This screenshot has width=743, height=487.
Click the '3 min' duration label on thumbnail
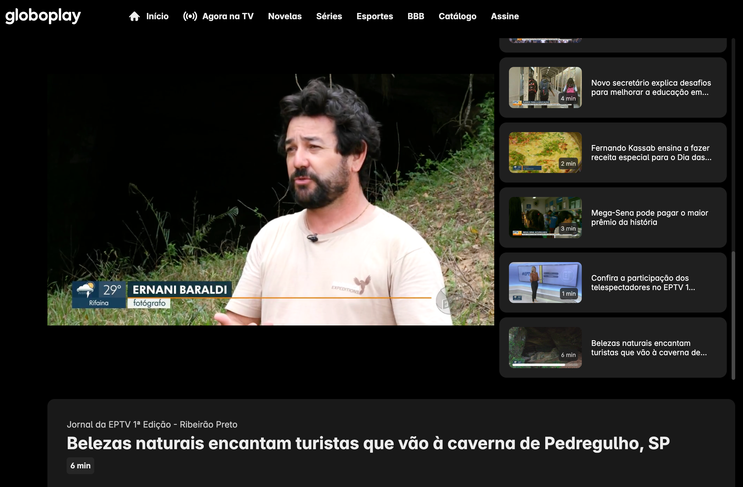pos(568,228)
